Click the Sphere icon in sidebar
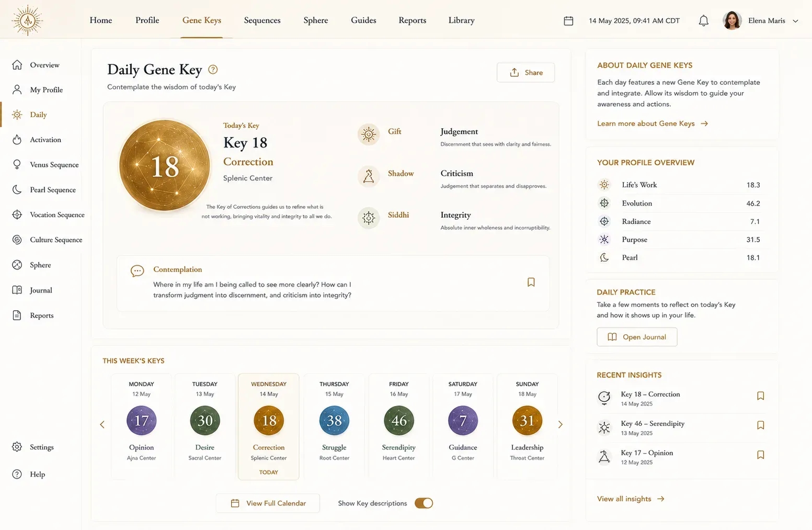 17,265
